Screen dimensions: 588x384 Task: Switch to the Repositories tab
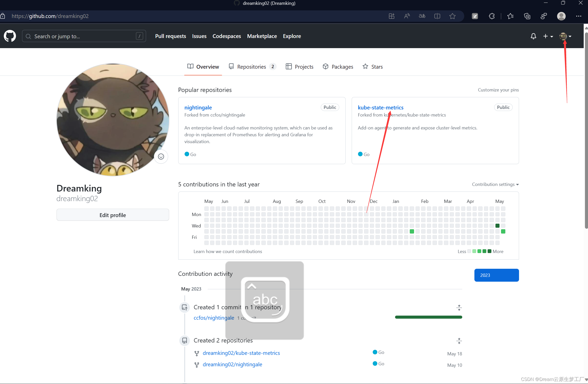coord(252,67)
